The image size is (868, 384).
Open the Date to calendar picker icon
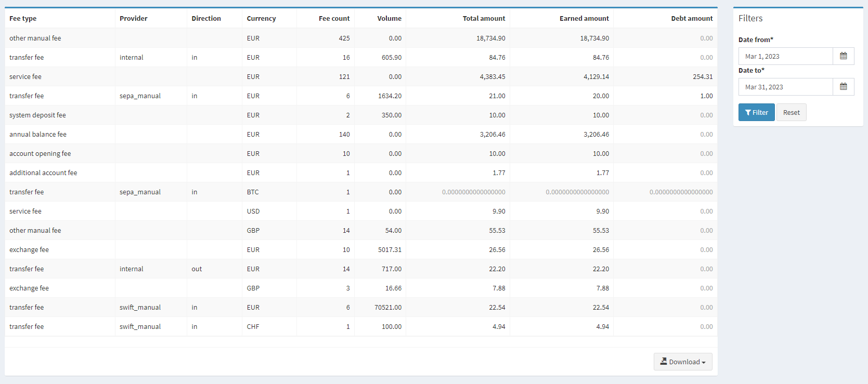click(843, 87)
